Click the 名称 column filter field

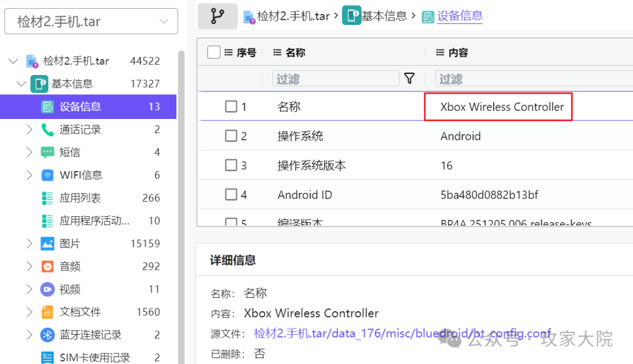(336, 79)
